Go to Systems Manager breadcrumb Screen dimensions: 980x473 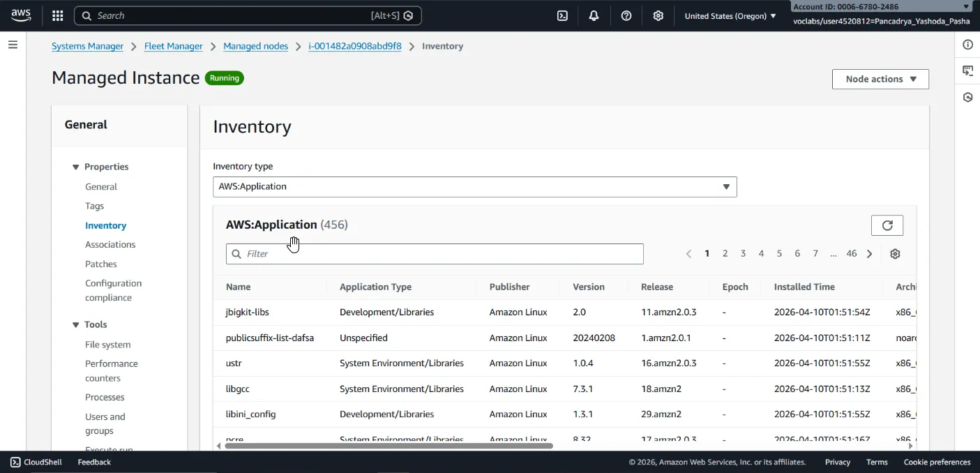(x=87, y=46)
